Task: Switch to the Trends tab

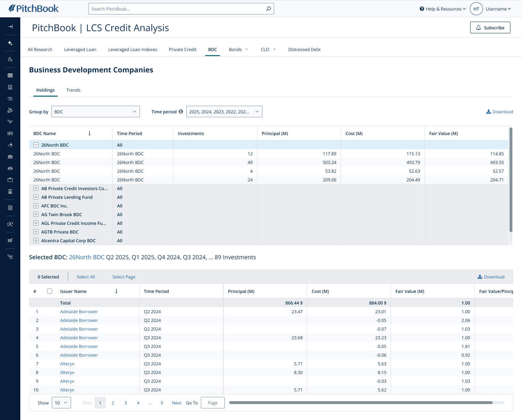Action: tap(73, 90)
